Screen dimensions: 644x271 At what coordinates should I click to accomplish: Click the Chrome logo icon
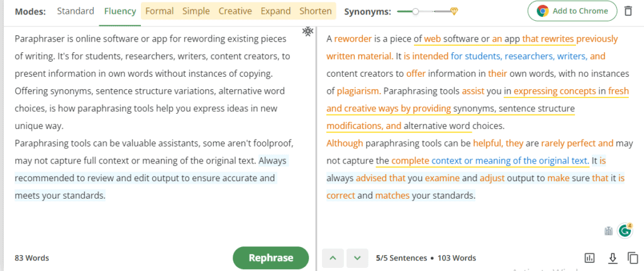(x=543, y=11)
